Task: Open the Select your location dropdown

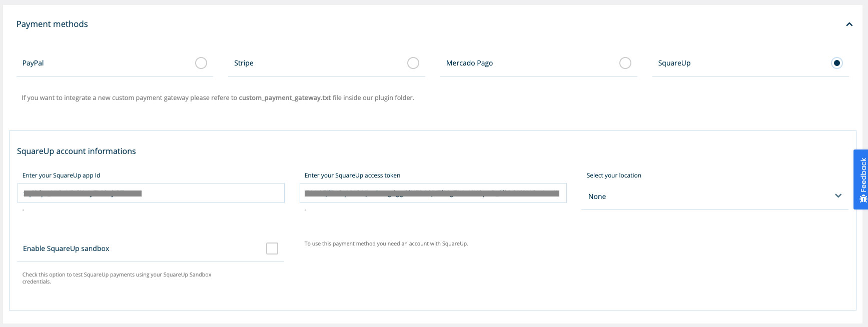Action: click(x=715, y=196)
